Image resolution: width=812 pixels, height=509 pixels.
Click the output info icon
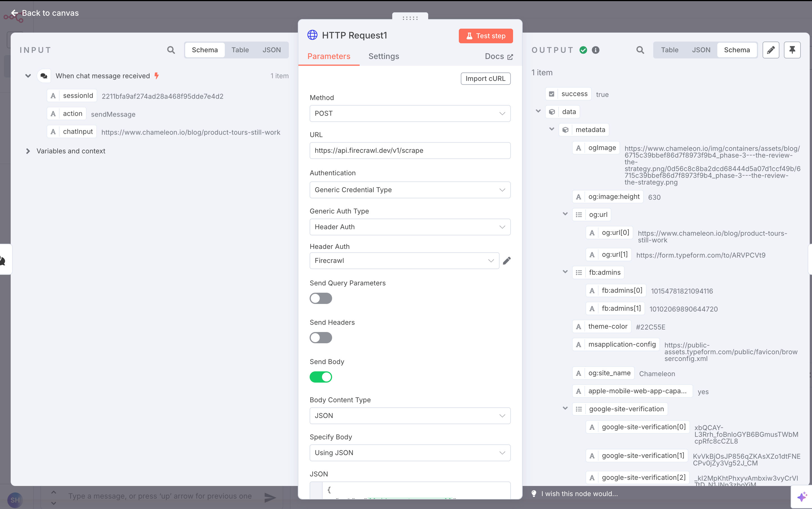tap(596, 50)
